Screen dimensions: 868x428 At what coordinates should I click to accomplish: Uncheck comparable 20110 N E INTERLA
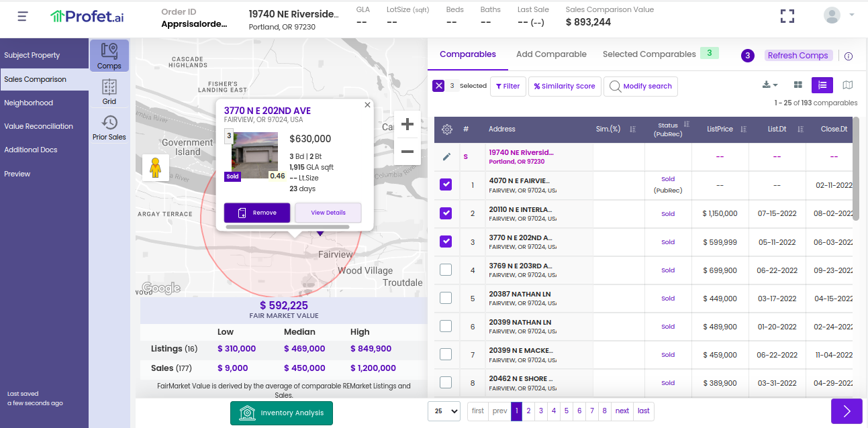(446, 213)
